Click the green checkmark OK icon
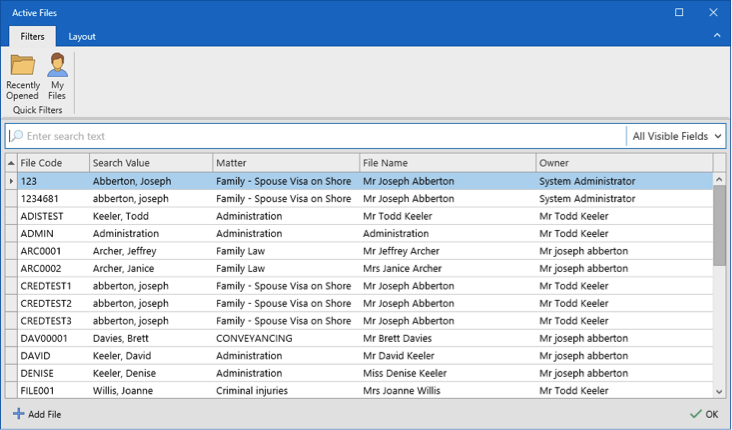Viewport: 732px width, 430px height. click(695, 414)
